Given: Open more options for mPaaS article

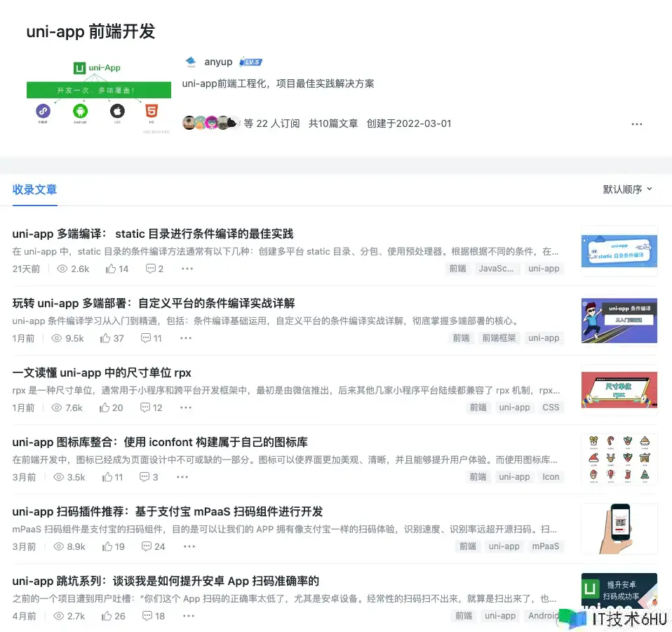Looking at the screenshot, I should tap(189, 546).
